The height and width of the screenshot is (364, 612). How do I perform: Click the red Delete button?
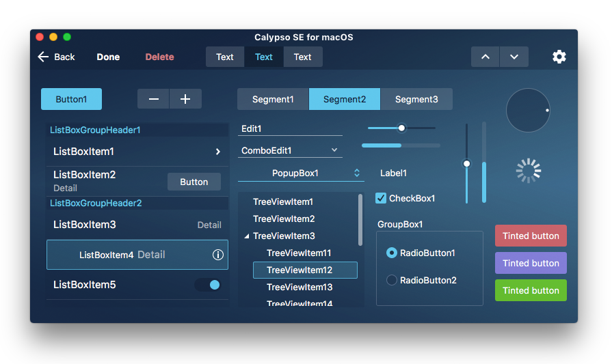(159, 57)
